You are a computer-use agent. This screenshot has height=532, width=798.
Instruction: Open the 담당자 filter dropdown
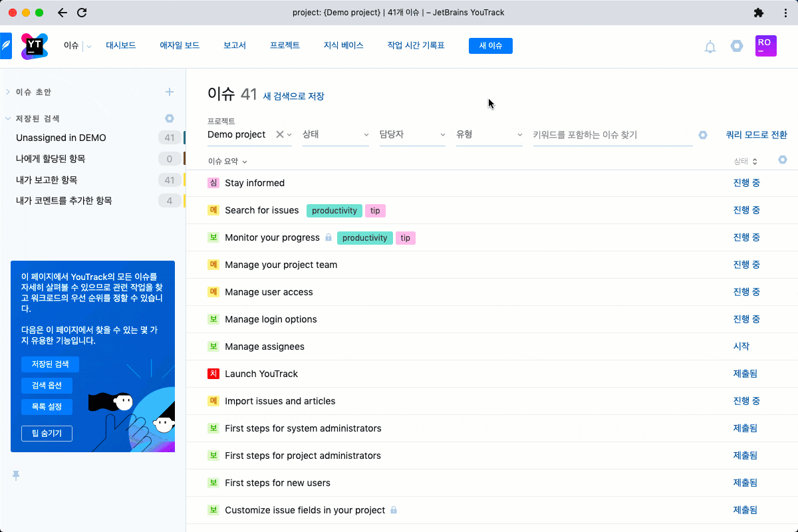pos(412,135)
